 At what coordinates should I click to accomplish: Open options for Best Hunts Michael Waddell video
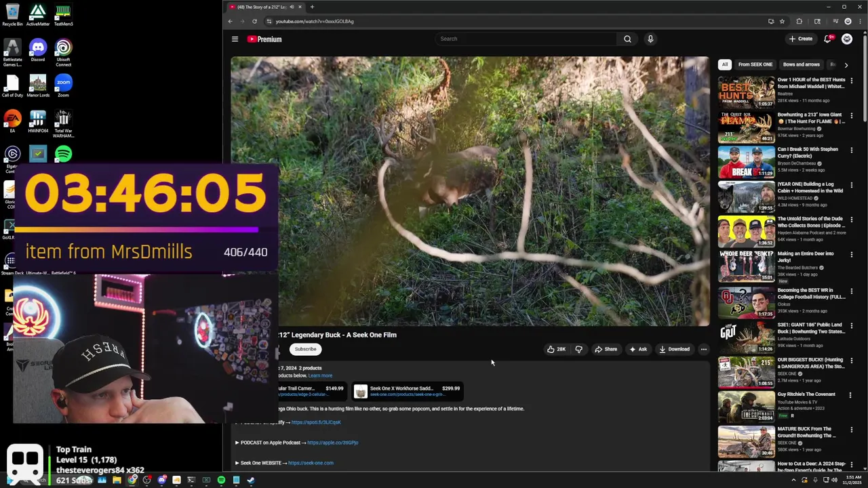tap(851, 81)
